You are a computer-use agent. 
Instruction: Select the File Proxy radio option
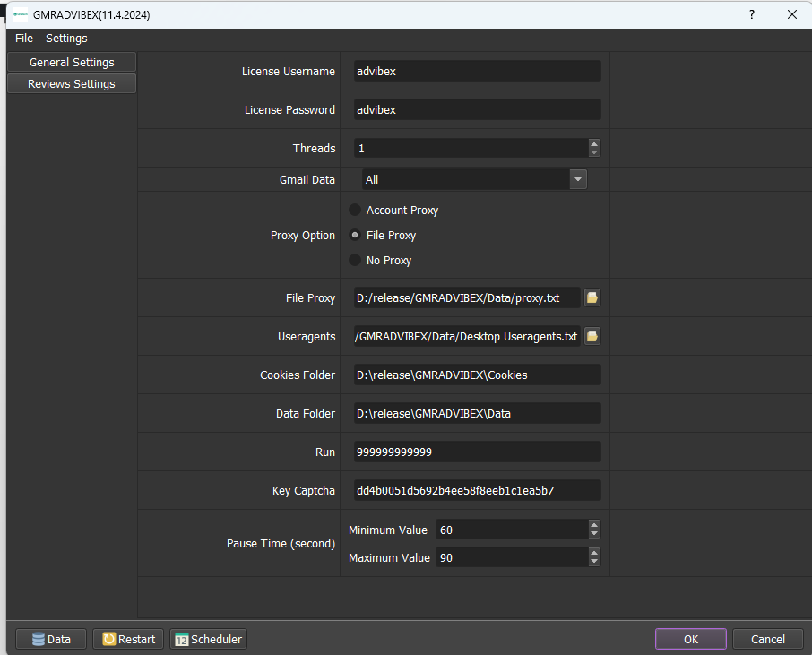tap(356, 235)
